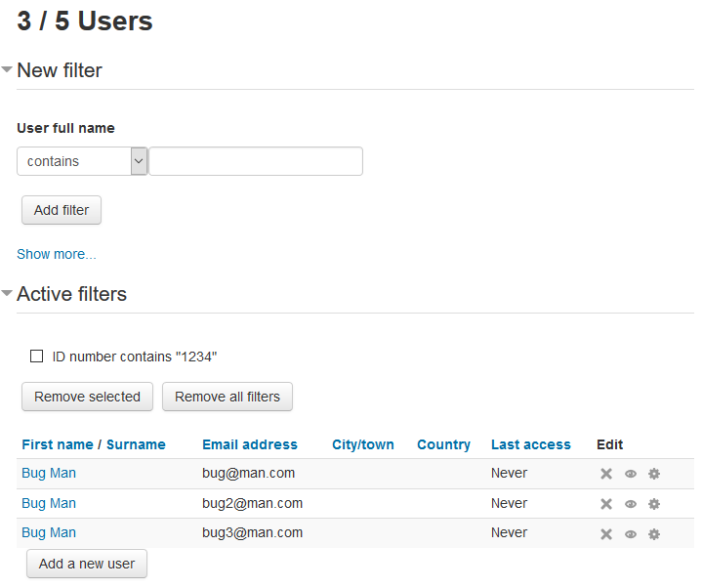The image size is (702, 588).
Task: Delete the user with email bug2@man.com
Action: point(606,504)
